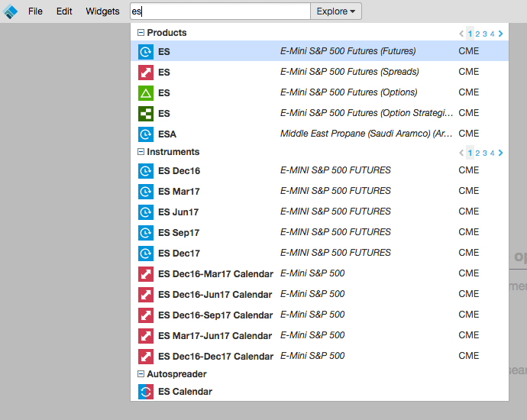Select the ESA Middle East Propane product
527x420 pixels.
point(319,134)
